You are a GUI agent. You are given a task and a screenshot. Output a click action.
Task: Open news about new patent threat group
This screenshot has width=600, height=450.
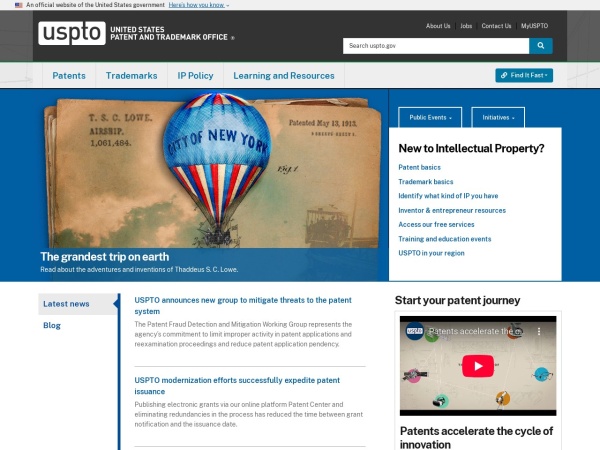[x=243, y=306]
